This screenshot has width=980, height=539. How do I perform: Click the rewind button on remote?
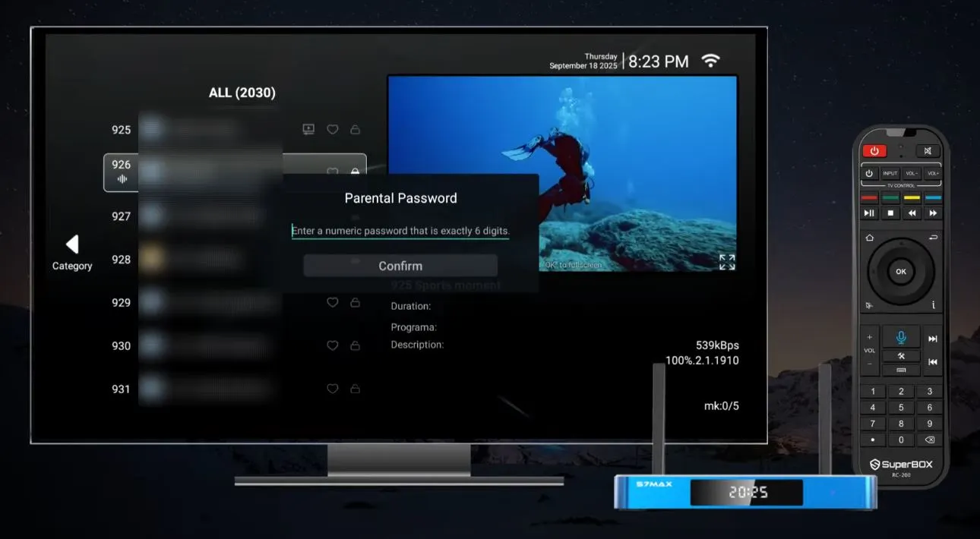pyautogui.click(x=912, y=213)
